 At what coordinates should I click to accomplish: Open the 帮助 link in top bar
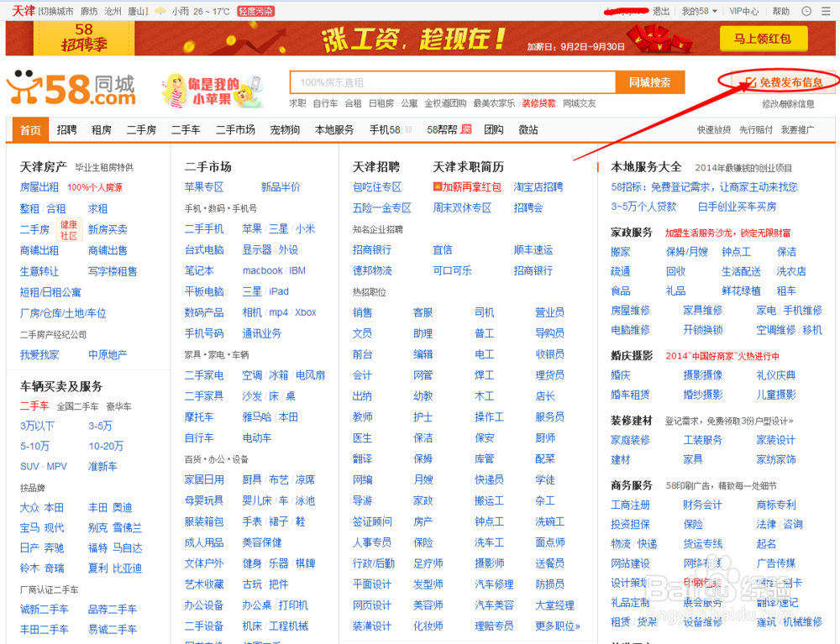point(780,11)
